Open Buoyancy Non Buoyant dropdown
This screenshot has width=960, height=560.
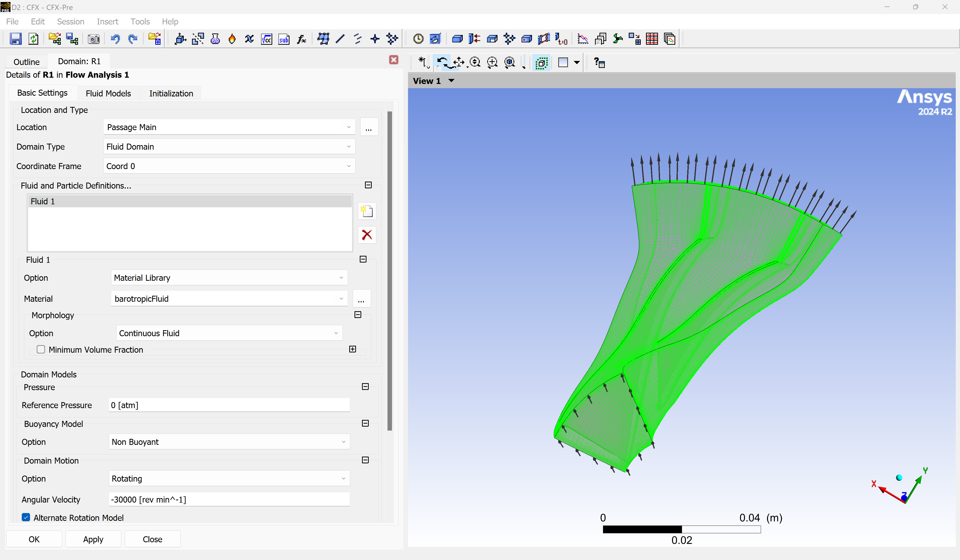click(x=229, y=442)
